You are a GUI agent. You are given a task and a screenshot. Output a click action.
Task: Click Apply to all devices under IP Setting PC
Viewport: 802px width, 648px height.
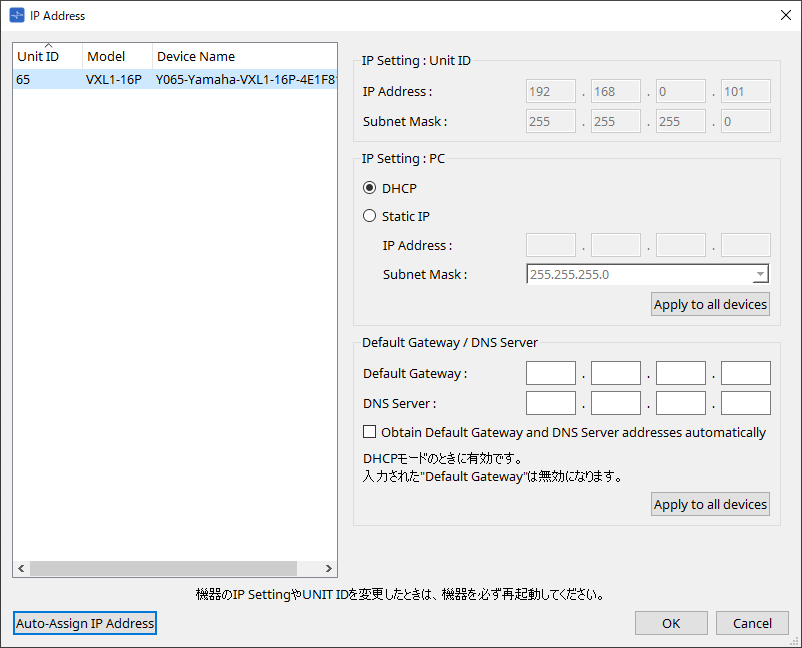click(710, 304)
